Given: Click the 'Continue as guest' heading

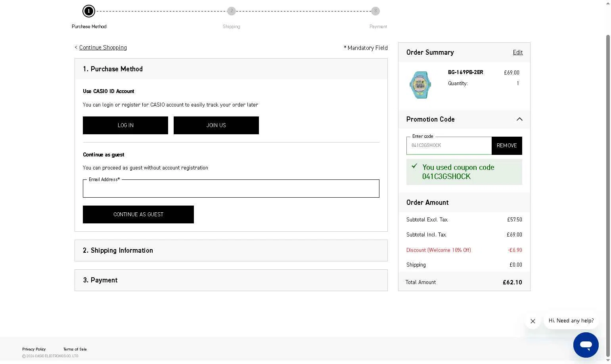Looking at the screenshot, I should 103,154.
